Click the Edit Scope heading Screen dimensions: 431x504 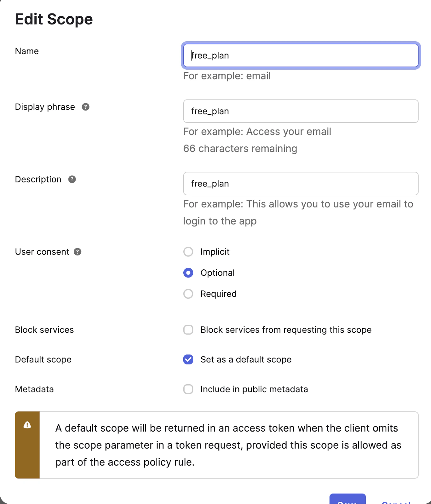54,19
